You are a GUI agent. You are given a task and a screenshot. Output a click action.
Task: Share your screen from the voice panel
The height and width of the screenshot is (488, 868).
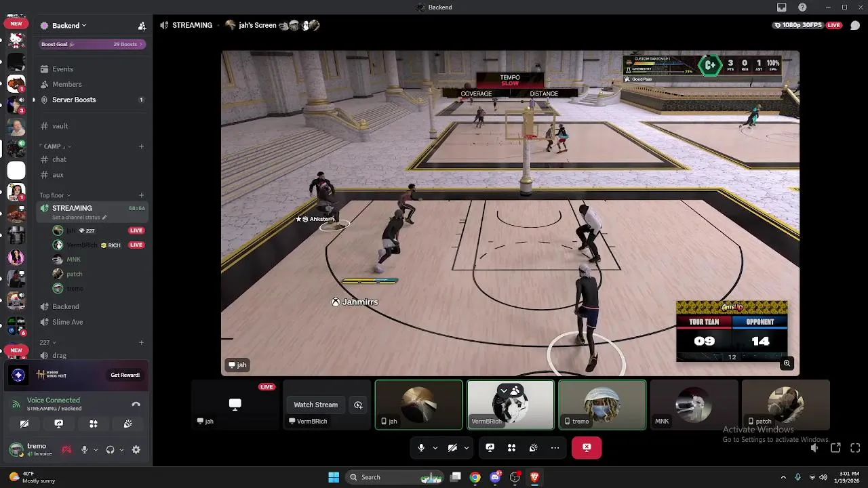coord(59,424)
